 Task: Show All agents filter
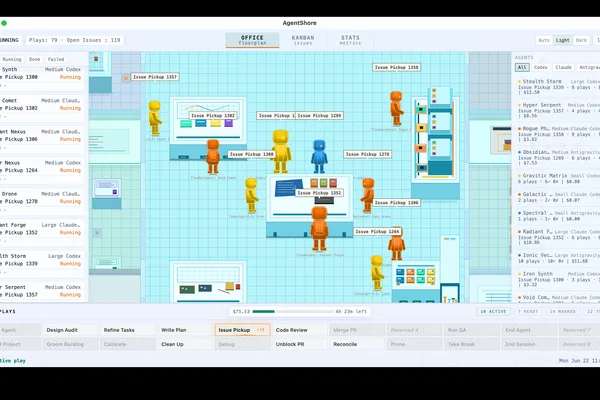[522, 67]
